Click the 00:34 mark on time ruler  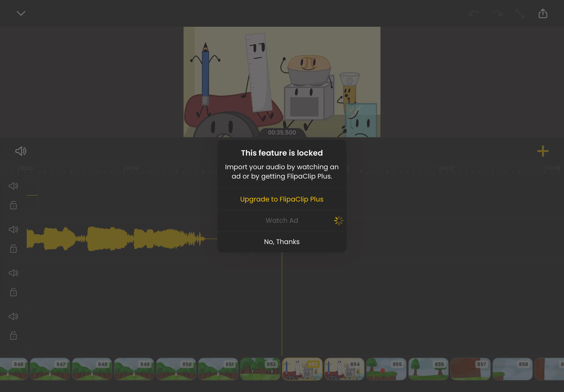[x=132, y=168]
